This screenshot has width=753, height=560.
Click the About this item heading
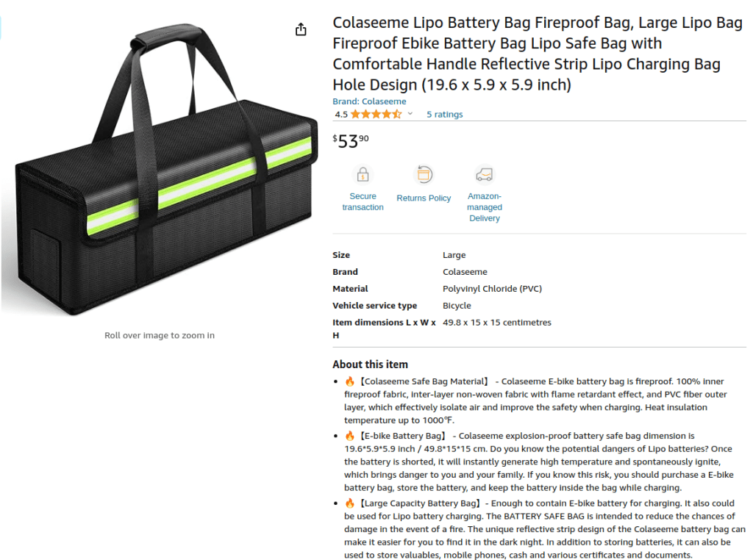pyautogui.click(x=370, y=365)
